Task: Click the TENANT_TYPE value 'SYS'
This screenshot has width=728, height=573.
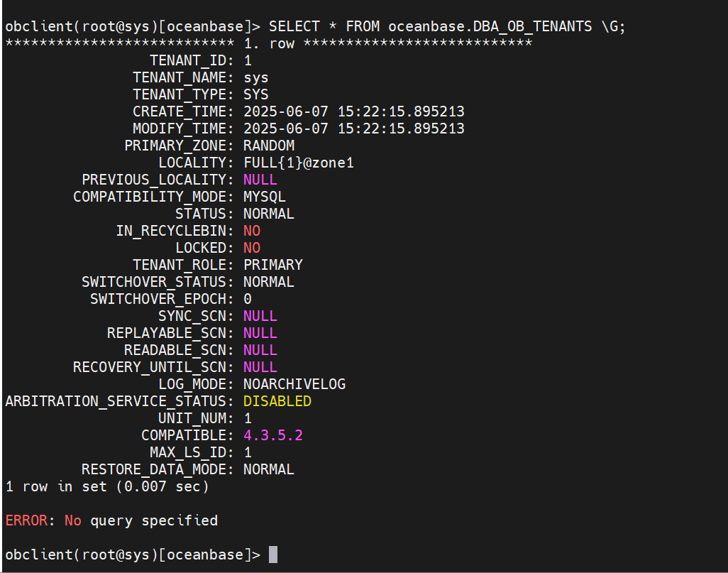Action: [256, 95]
